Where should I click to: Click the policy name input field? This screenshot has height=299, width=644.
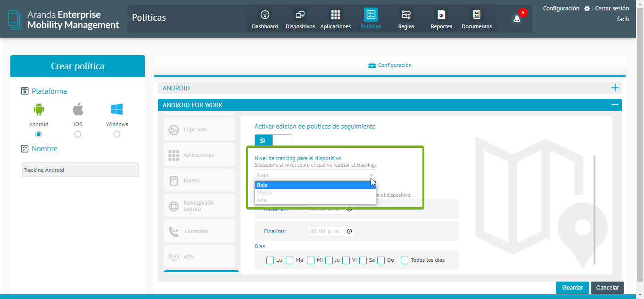point(80,170)
